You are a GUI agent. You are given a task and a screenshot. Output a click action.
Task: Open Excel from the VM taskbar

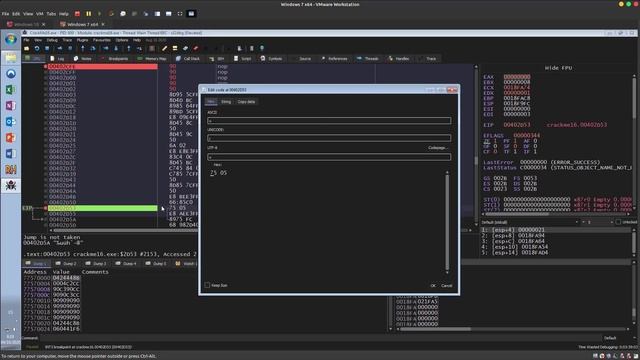click(x=11, y=90)
